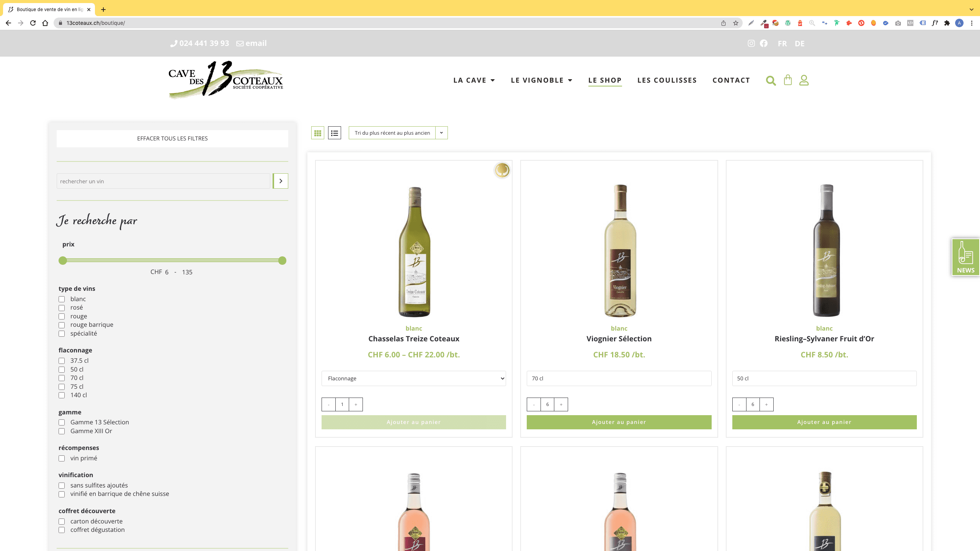Call the phone number 024 441 39 93

200,43
